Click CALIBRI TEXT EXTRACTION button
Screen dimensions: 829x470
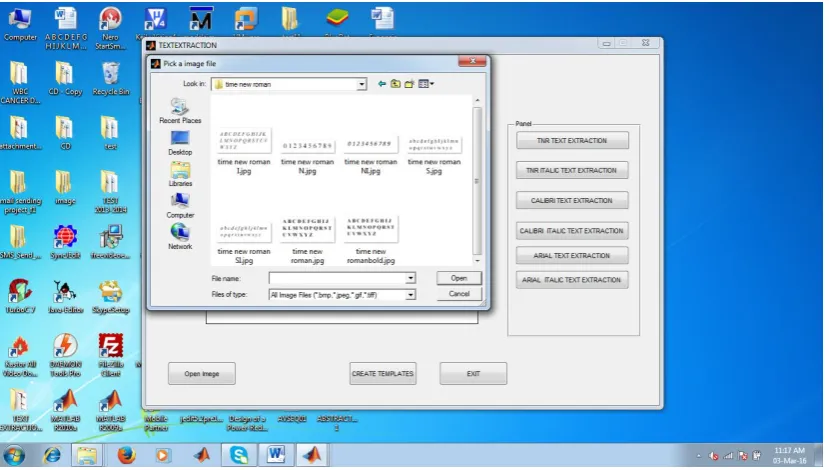point(572,200)
